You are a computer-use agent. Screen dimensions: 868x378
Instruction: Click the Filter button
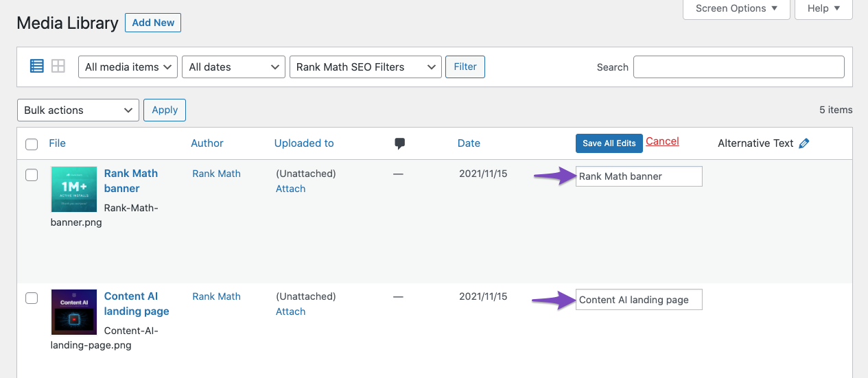tap(465, 67)
